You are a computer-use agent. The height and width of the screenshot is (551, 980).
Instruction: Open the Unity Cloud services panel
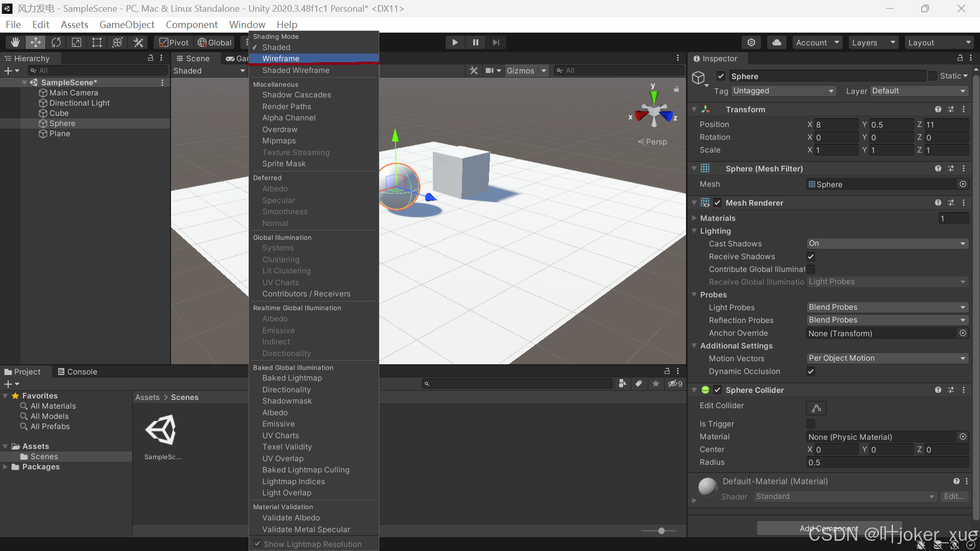pyautogui.click(x=776, y=42)
